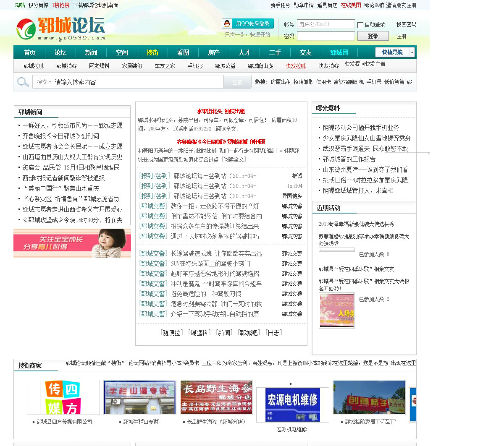Open the 传四媒方 merchant thumbnail
The image size is (504, 446).
pos(63,397)
